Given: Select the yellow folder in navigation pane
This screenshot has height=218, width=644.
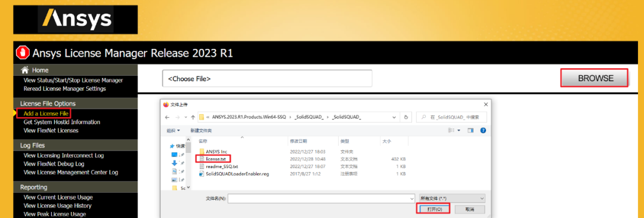Looking at the screenshot, I should click(x=174, y=188).
